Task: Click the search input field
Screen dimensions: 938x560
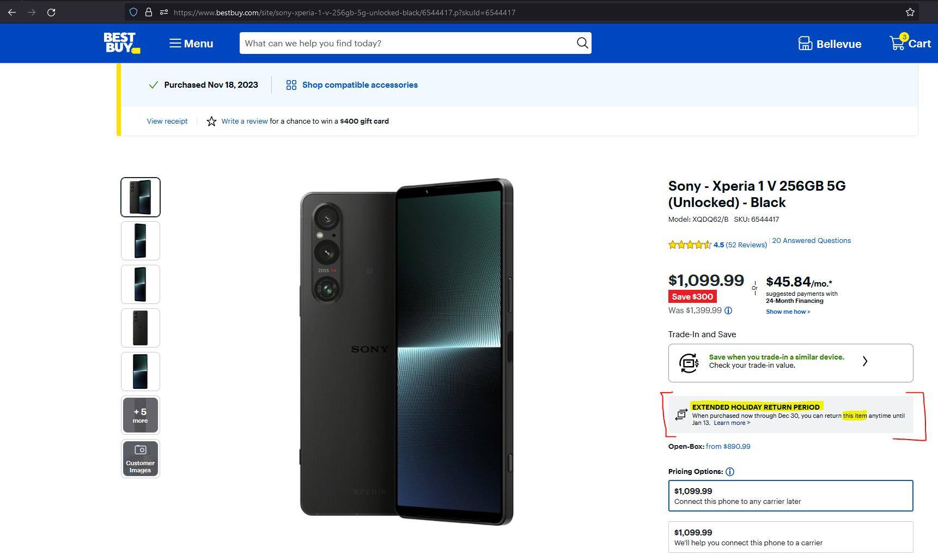Action: click(x=381, y=42)
